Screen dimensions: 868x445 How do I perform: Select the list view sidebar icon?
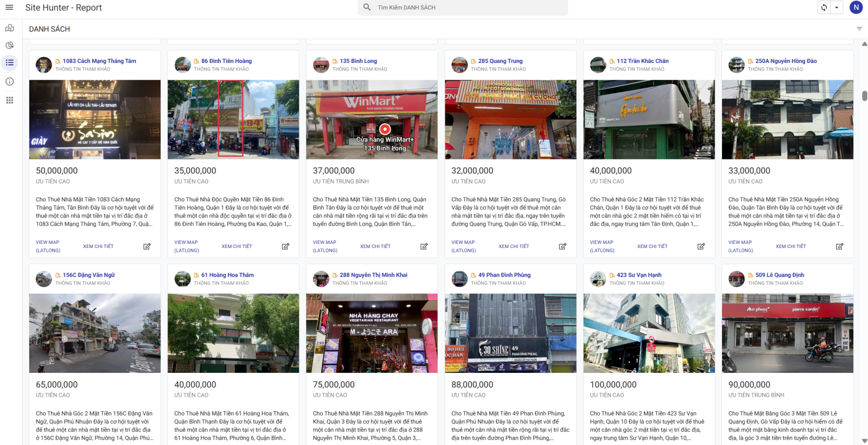pyautogui.click(x=9, y=63)
